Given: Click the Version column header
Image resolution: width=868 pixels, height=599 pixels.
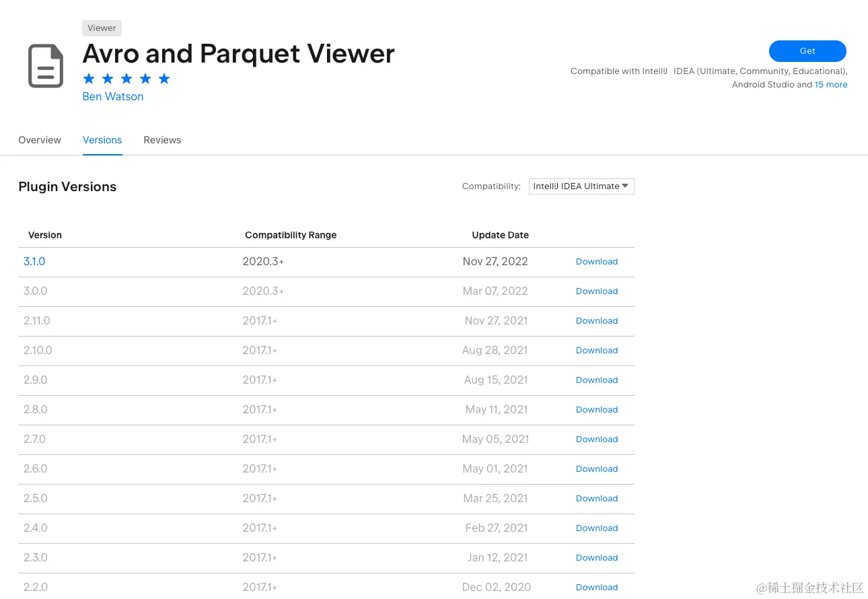Looking at the screenshot, I should click(x=45, y=235).
